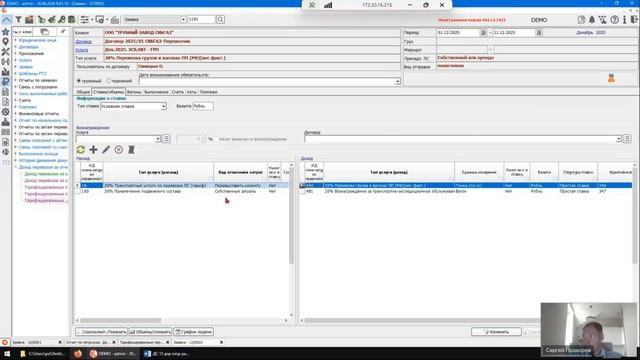This screenshot has height=360, width=640.
Task: Open the Договор dropdown arrow on the right
Action: (619, 139)
